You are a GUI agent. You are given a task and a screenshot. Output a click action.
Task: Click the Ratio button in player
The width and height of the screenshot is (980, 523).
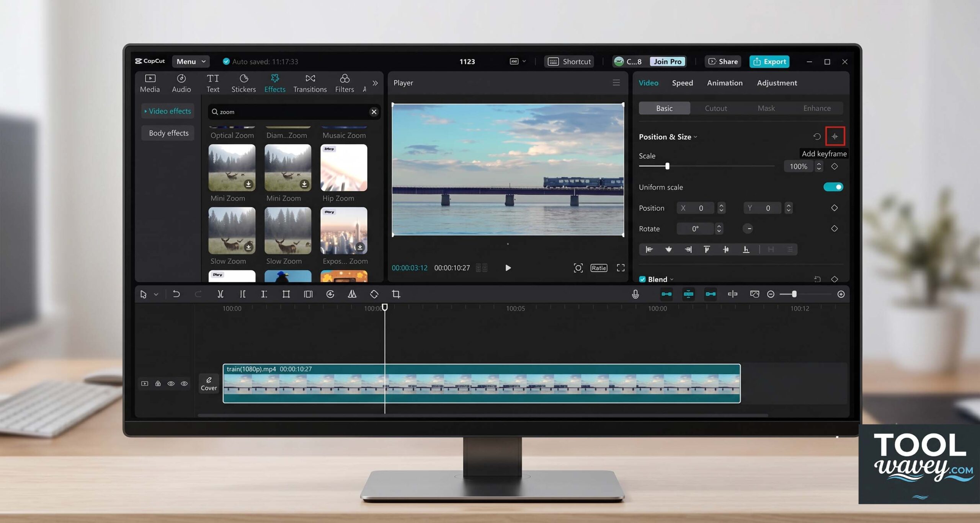[x=599, y=268]
